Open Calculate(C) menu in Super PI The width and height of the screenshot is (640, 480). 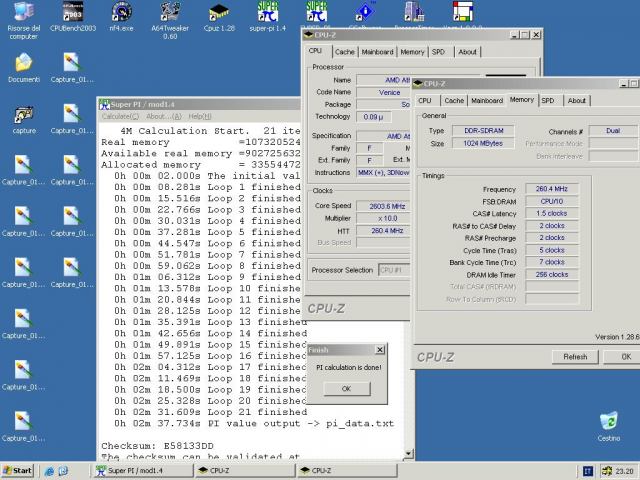point(120,116)
